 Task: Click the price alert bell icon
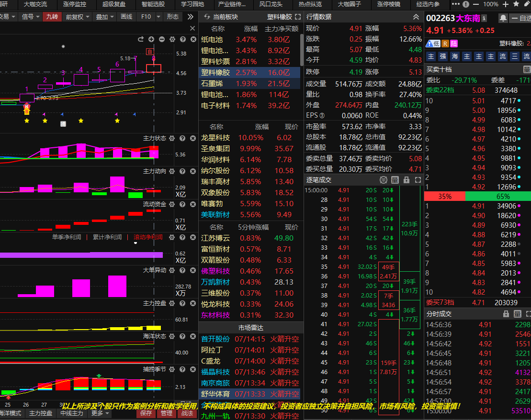point(503,19)
